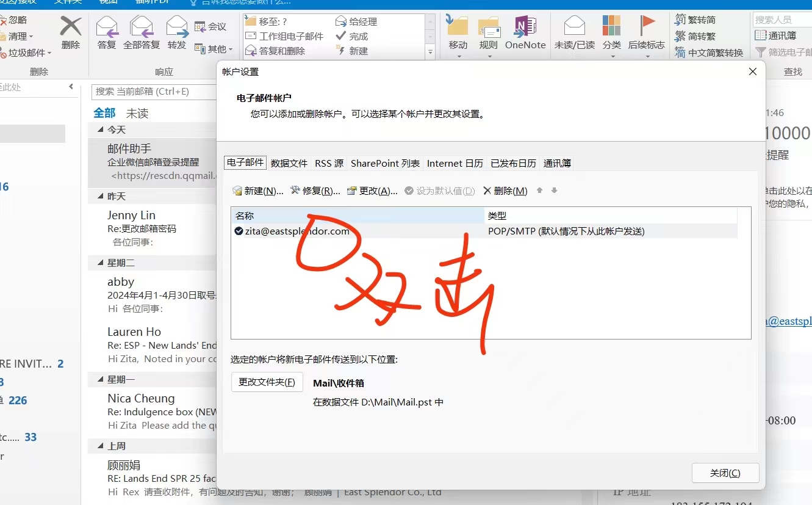
Task: Click the Forward (转发) icon
Action: tap(177, 27)
